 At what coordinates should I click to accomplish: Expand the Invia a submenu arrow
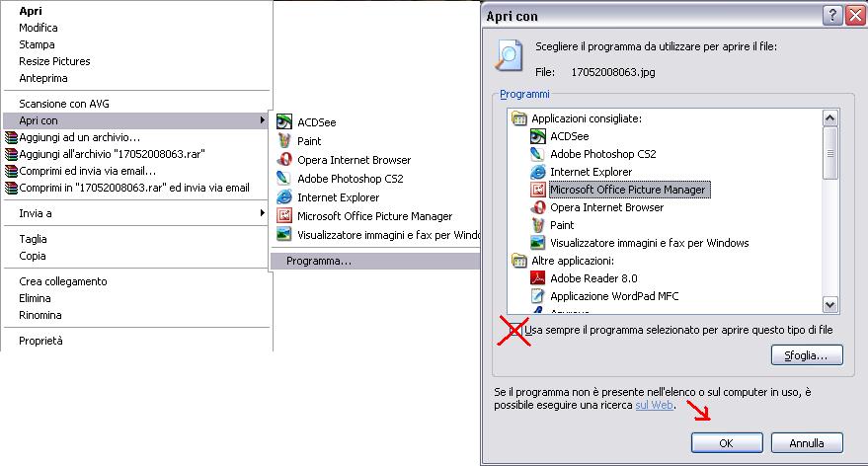[x=263, y=213]
